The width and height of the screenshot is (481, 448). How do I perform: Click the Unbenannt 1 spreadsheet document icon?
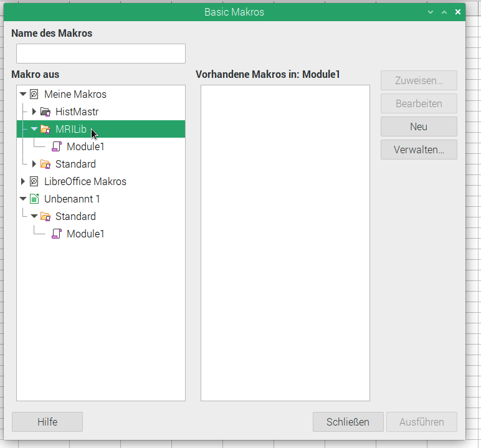(34, 199)
